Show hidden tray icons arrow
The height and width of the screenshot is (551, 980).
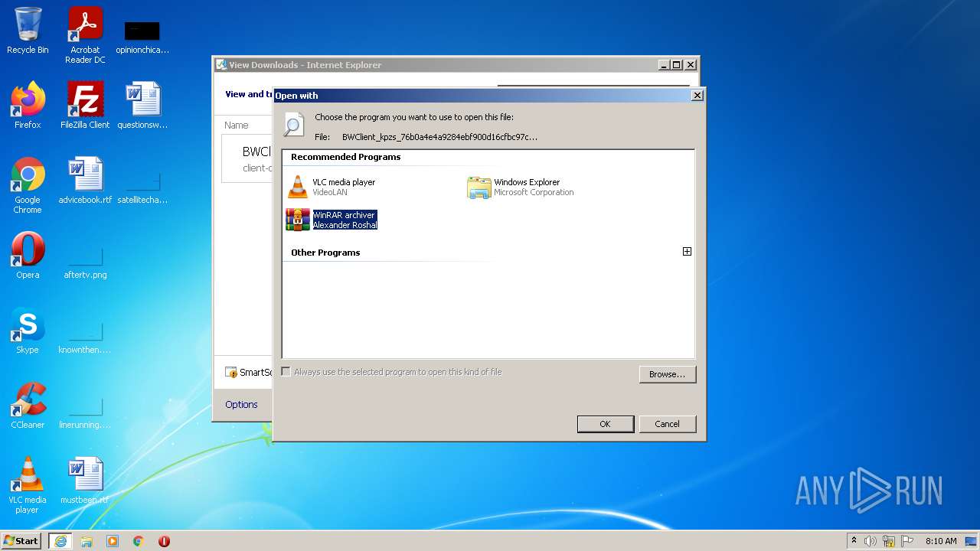click(x=854, y=541)
